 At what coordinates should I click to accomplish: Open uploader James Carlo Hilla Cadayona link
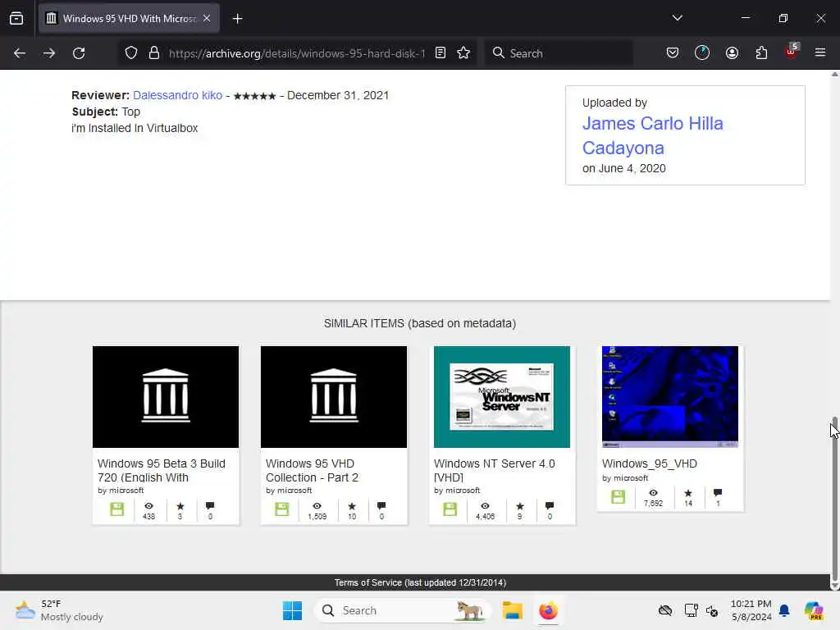click(652, 135)
